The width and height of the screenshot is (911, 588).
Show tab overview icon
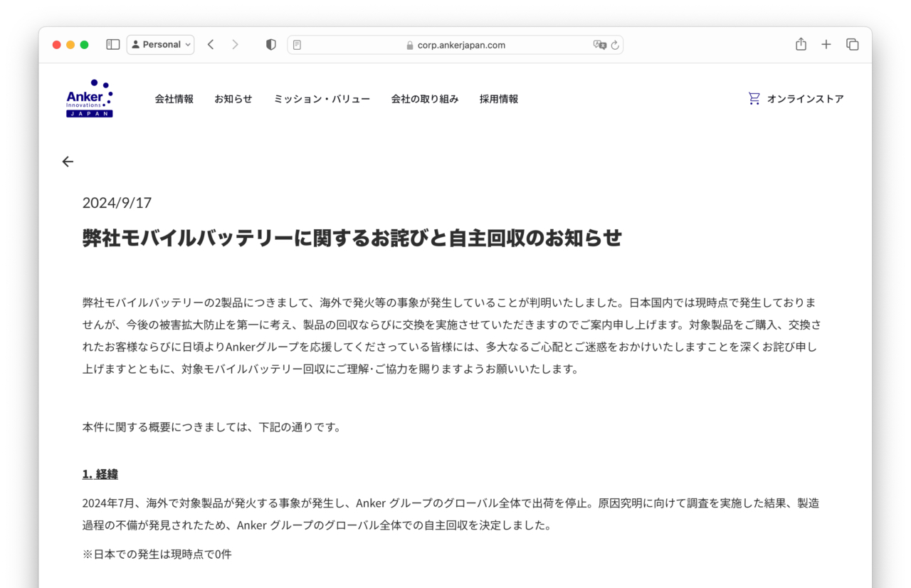point(852,44)
